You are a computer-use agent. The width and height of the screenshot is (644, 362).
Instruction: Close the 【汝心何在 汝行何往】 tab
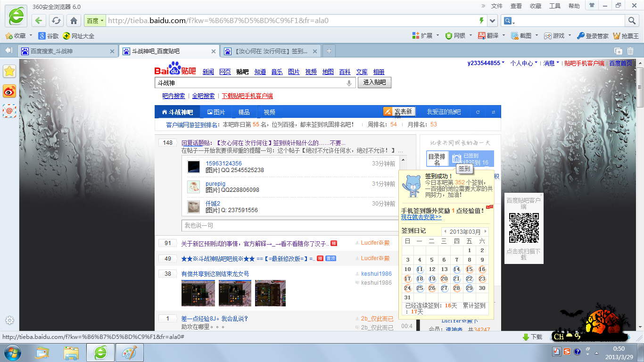click(x=314, y=51)
